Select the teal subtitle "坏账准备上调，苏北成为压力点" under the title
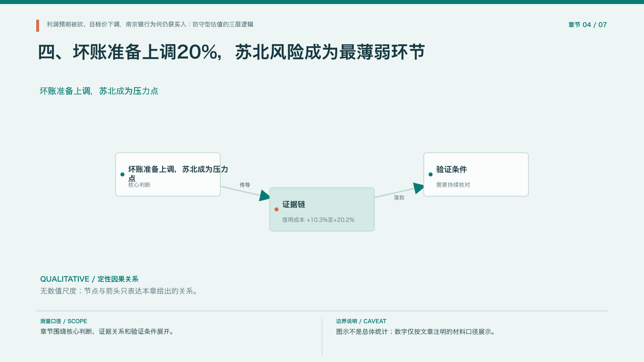This screenshot has width=644, height=362. (99, 91)
